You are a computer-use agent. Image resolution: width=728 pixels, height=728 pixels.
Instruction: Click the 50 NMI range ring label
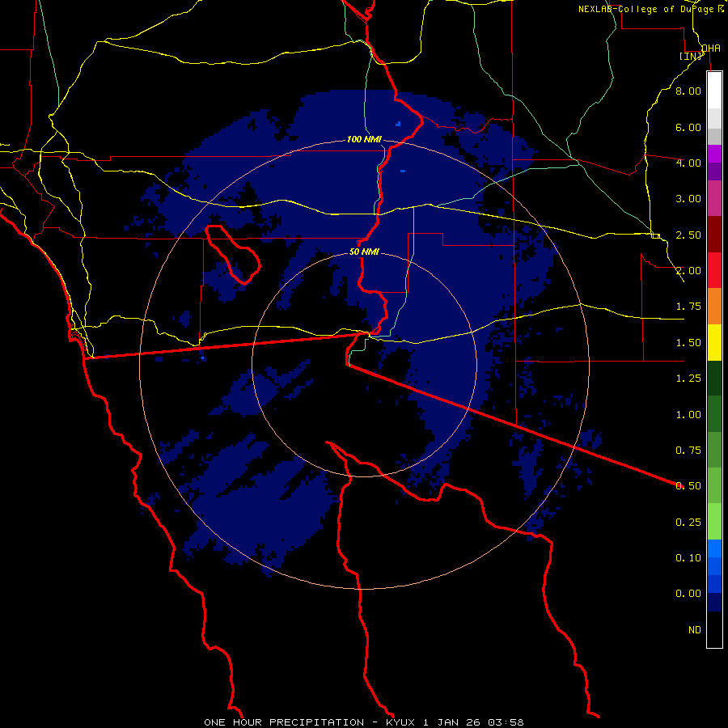[x=364, y=252]
